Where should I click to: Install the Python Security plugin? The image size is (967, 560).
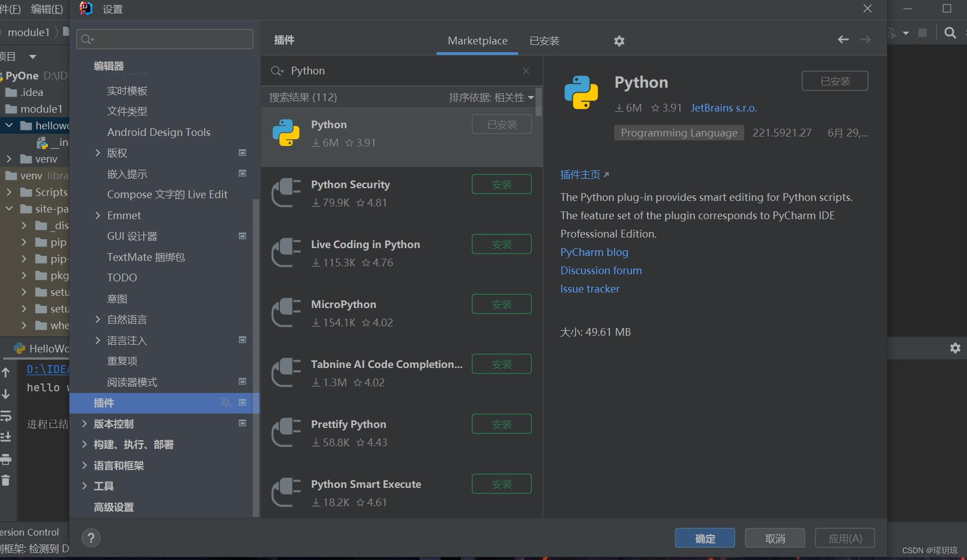(502, 184)
